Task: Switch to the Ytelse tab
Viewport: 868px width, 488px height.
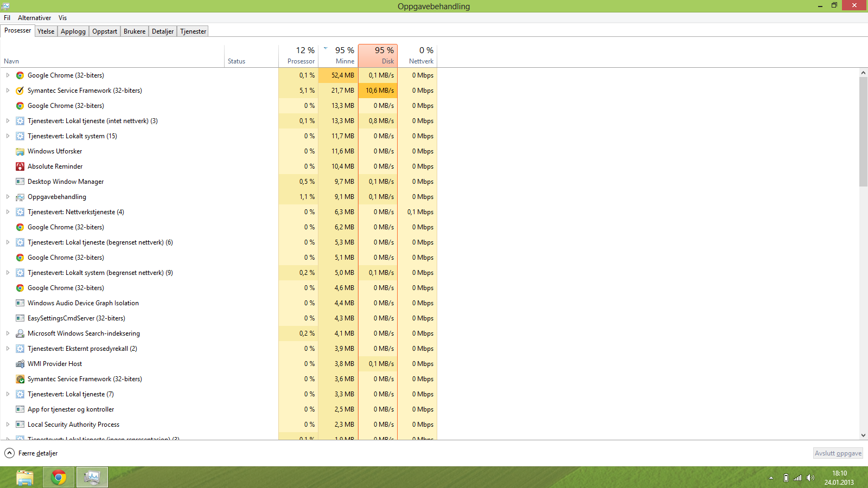Action: 46,31
